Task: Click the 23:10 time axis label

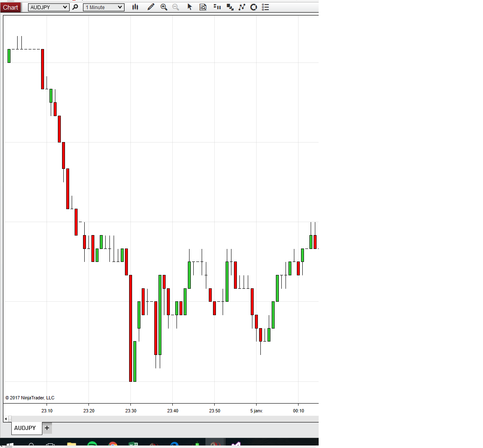Action: click(x=47, y=411)
